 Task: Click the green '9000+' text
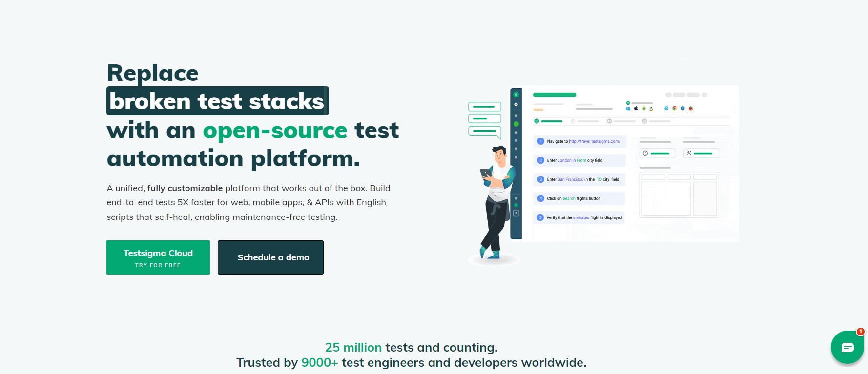tap(320, 362)
